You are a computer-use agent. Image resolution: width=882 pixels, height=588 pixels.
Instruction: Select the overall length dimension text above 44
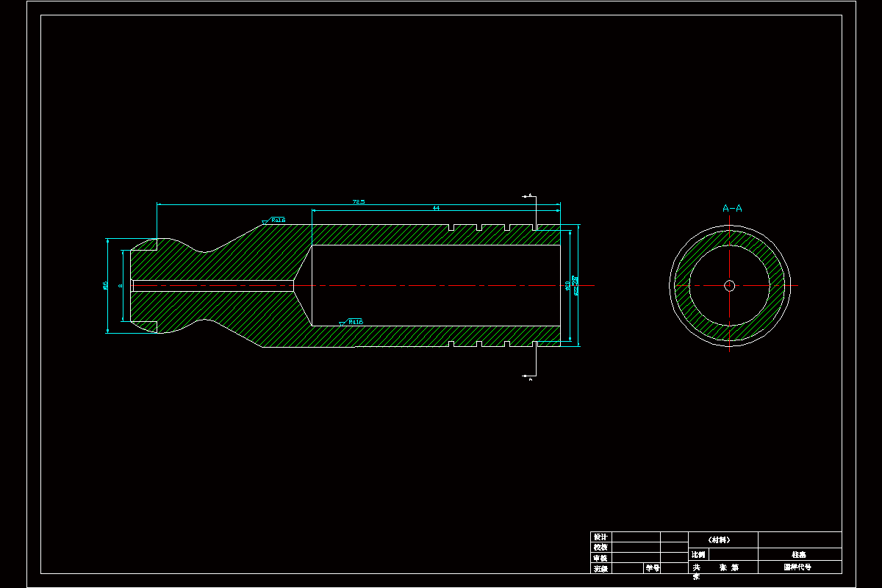pyautogui.click(x=359, y=201)
